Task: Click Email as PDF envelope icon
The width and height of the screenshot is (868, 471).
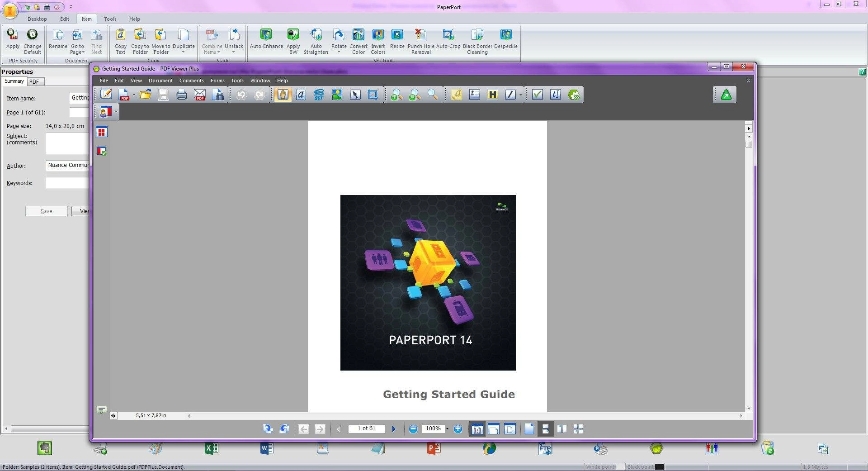Action: 199,95
